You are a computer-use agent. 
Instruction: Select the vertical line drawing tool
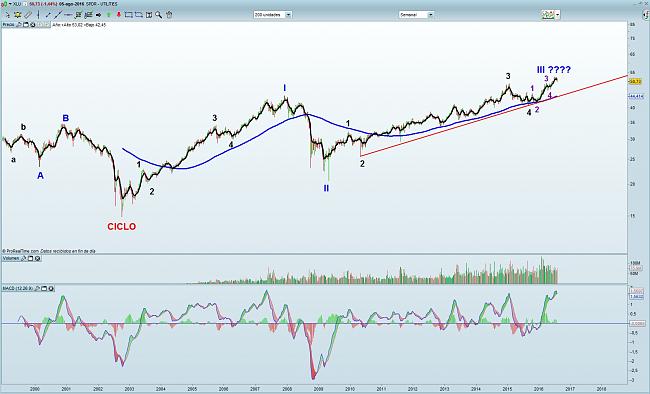[39, 15]
